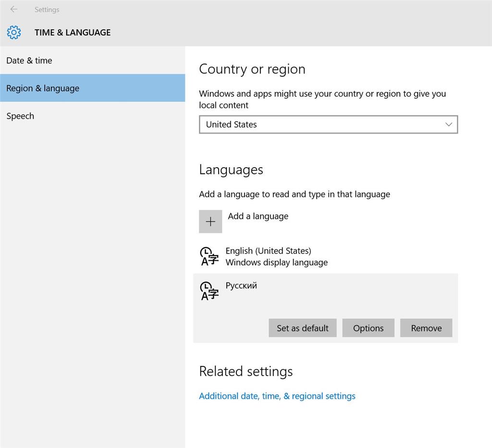Open additional date, time, & regional settings
The image size is (492, 448).
[277, 396]
